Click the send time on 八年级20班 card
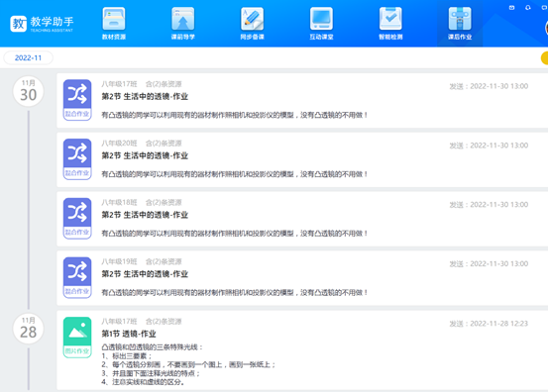Image resolution: width=548 pixels, height=392 pixels. click(x=489, y=146)
